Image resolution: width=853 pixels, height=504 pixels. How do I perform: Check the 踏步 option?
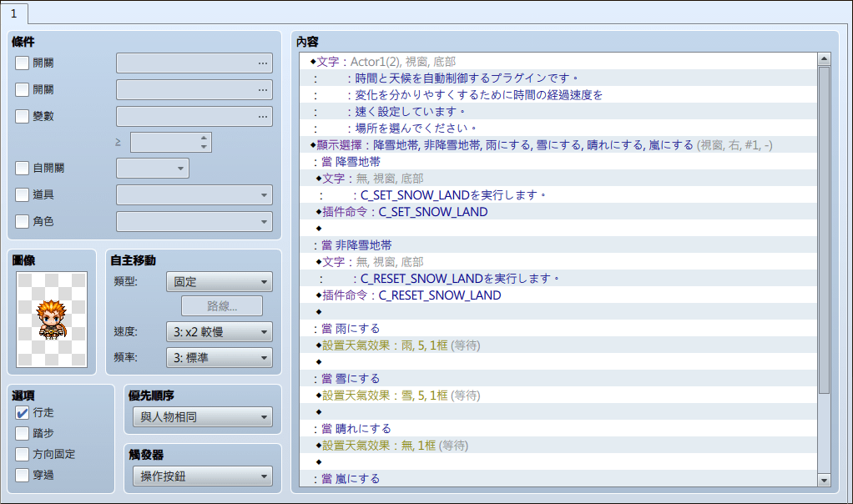pyautogui.click(x=23, y=433)
